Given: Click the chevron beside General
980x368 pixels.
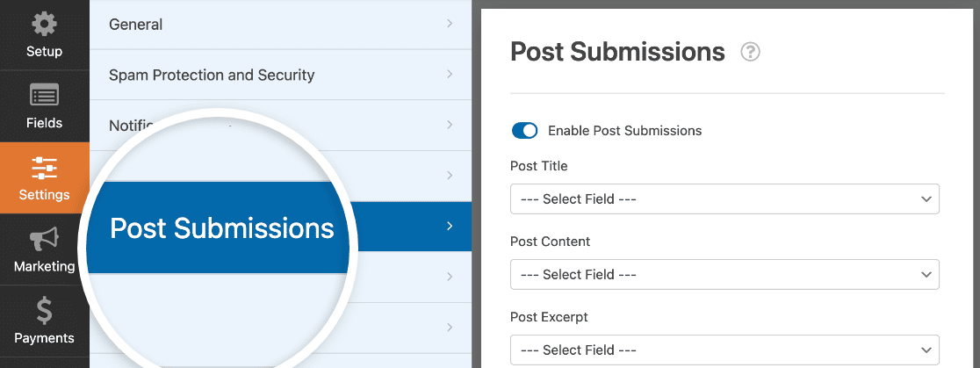Looking at the screenshot, I should (450, 24).
